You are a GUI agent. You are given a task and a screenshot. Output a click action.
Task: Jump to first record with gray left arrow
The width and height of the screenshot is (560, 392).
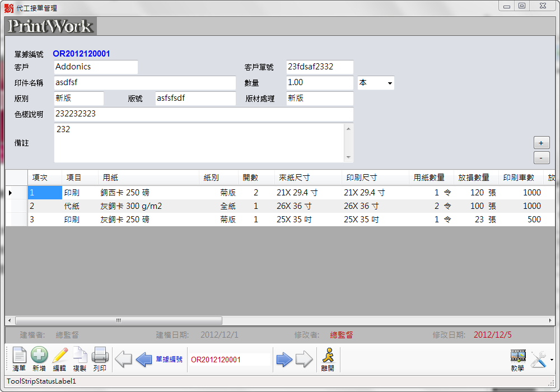(123, 360)
